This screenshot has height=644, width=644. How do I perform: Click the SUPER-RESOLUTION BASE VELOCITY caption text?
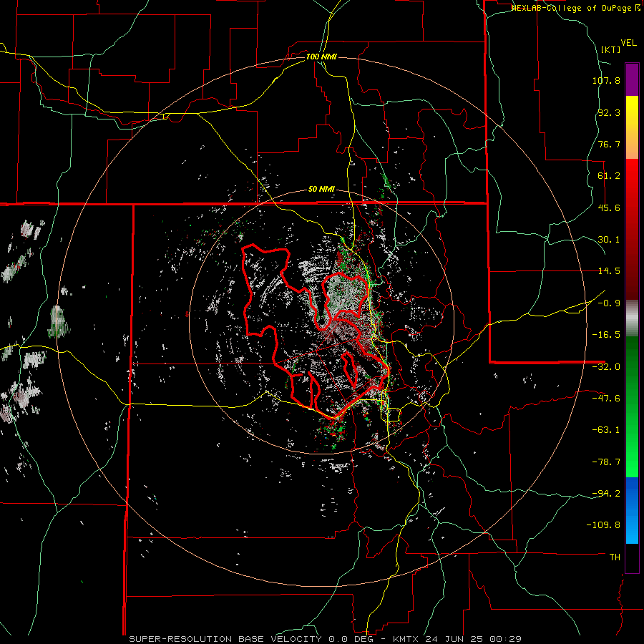[x=227, y=639]
